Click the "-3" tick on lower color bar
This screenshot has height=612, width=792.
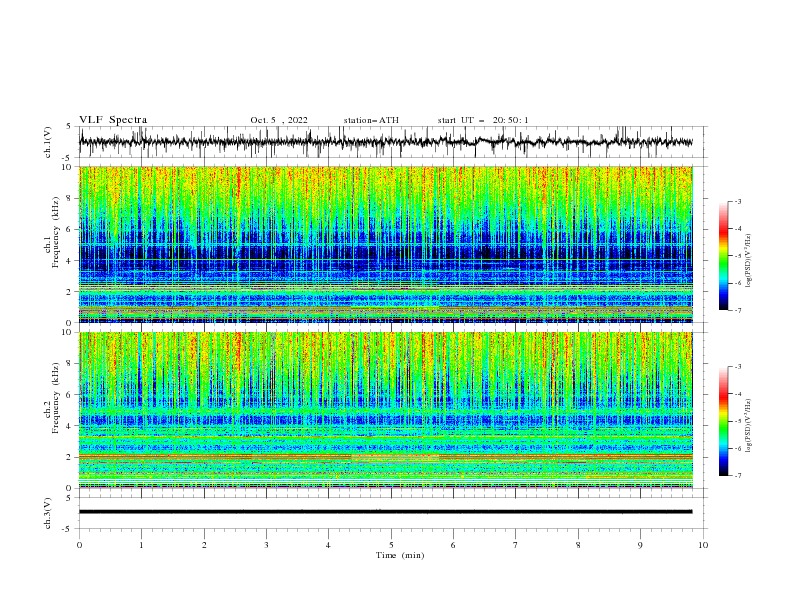[x=737, y=367]
